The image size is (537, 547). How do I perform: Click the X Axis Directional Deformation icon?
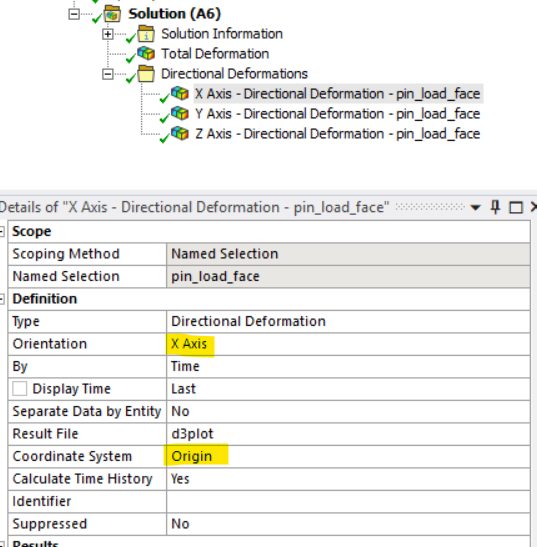pyautogui.click(x=180, y=93)
